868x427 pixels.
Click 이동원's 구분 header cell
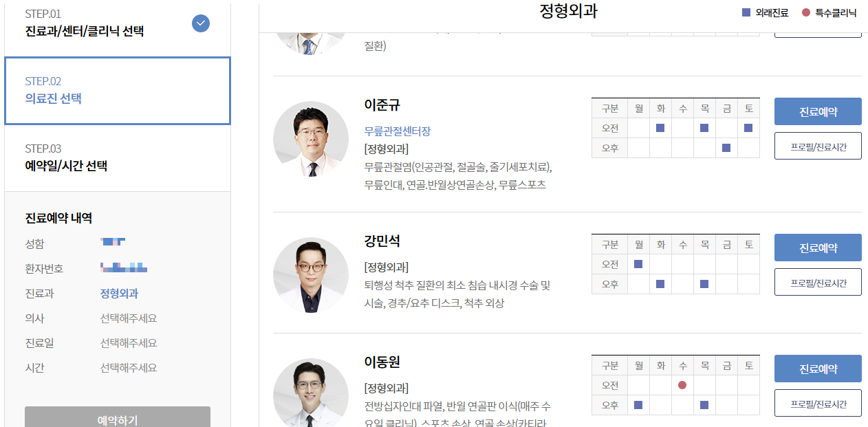click(x=609, y=366)
